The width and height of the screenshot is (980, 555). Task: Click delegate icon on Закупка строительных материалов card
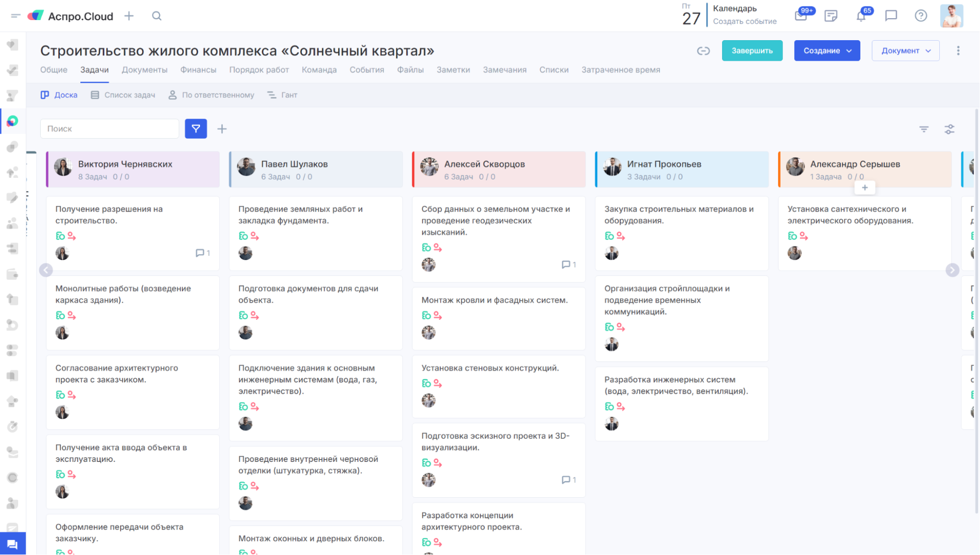[x=621, y=236]
